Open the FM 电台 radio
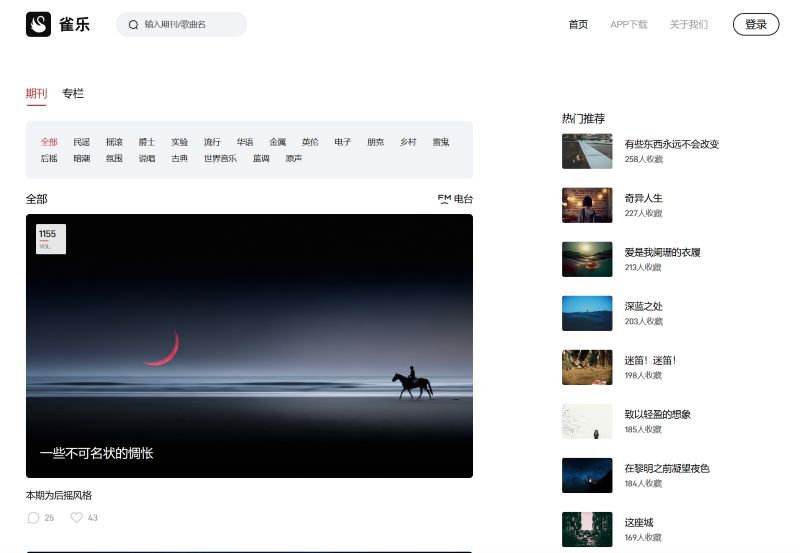800x553 pixels. click(x=455, y=199)
